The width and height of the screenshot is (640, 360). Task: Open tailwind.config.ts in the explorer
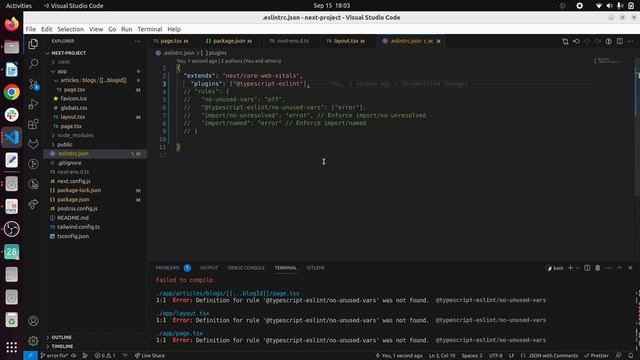(78, 227)
